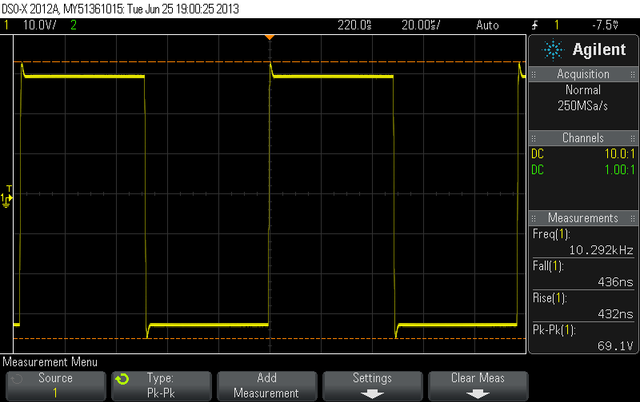Click the Normal acquisition mode text

point(583,90)
